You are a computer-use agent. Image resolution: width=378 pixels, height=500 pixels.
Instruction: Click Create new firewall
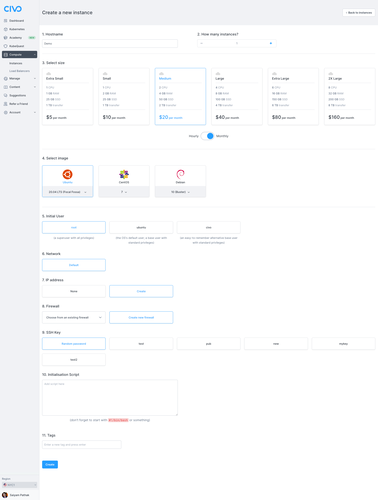141,317
